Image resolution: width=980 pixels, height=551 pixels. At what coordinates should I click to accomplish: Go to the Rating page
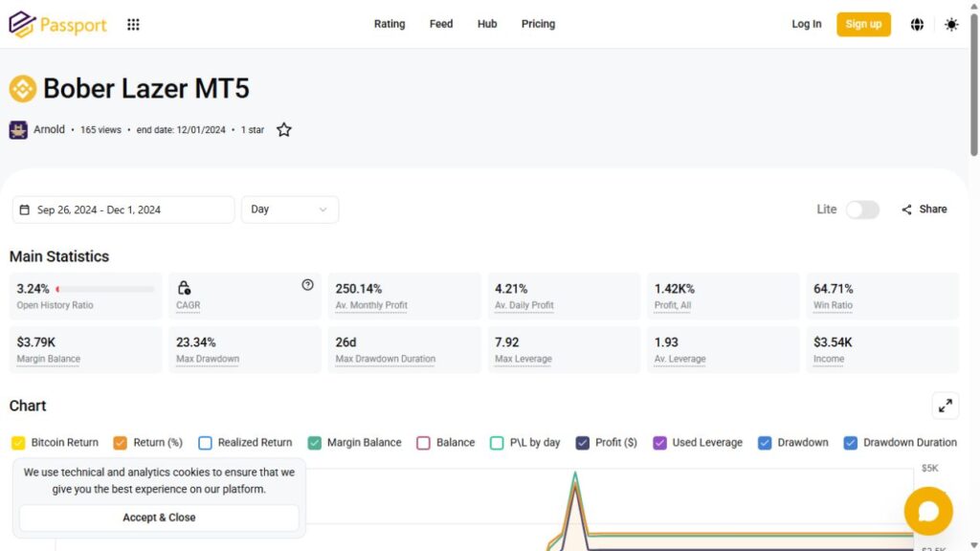pyautogui.click(x=390, y=24)
